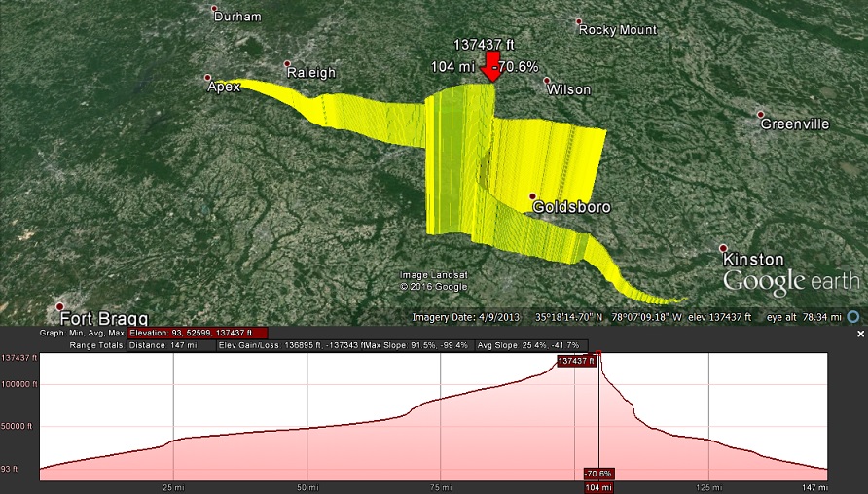This screenshot has width=868, height=494.
Task: Select the Kinston placemark dot
Action: (x=723, y=248)
